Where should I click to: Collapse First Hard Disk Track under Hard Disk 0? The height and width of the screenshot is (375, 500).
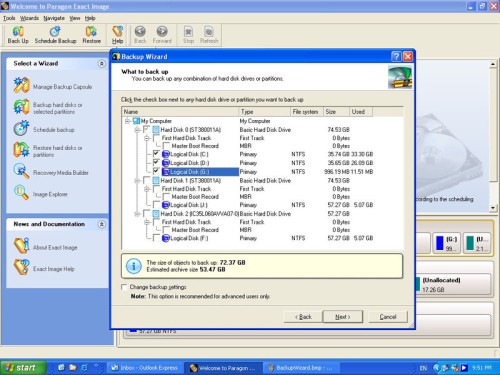147,138
